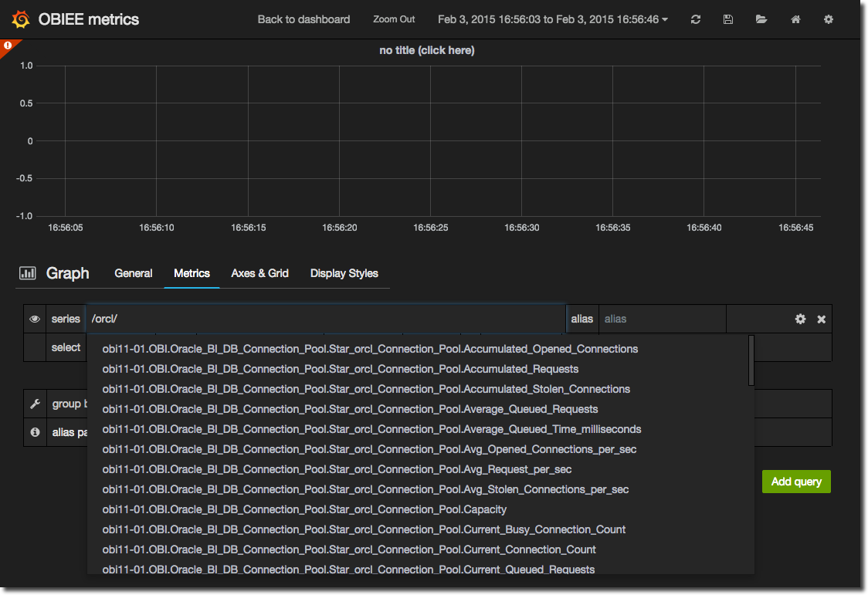Go to the home dashboard icon
Screen dimensions: 868x595
pos(795,19)
